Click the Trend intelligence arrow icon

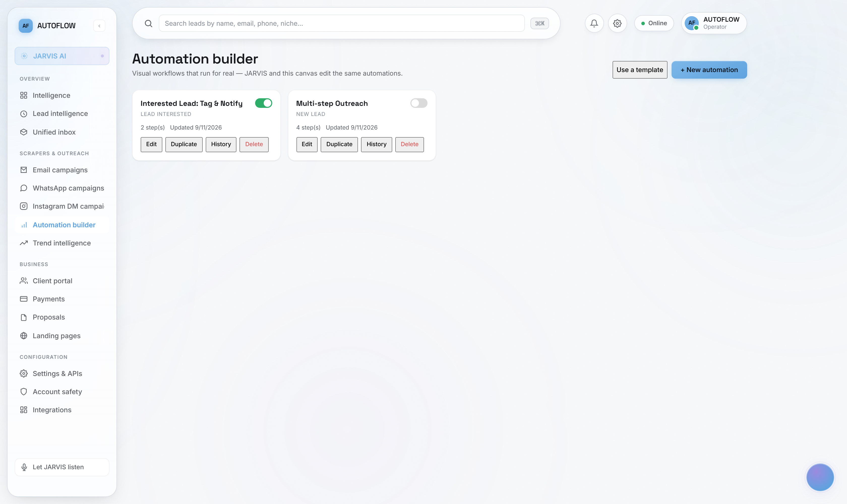point(23,243)
